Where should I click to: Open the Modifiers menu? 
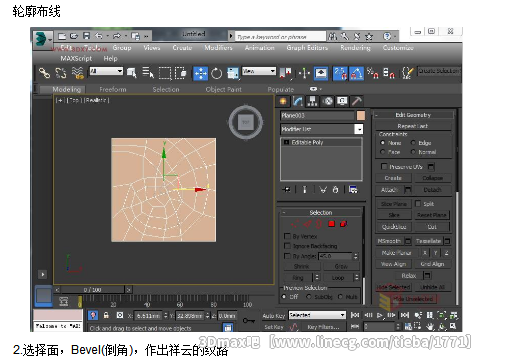pos(218,48)
